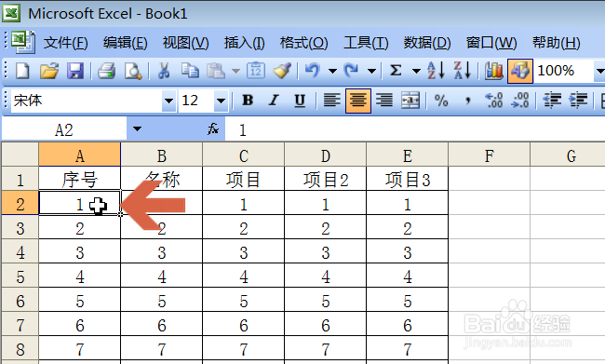This screenshot has width=605, height=364.
Task: Toggle center alignment button
Action: coord(358,101)
